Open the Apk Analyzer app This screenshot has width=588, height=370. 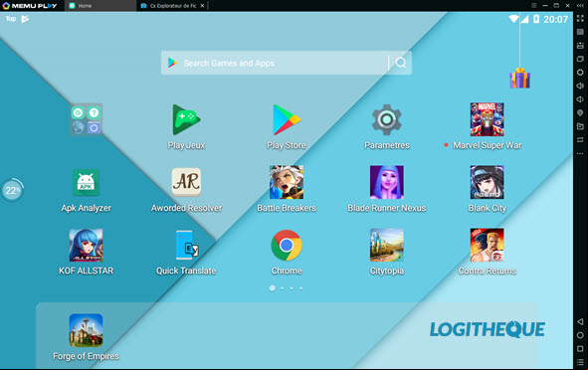(x=86, y=183)
